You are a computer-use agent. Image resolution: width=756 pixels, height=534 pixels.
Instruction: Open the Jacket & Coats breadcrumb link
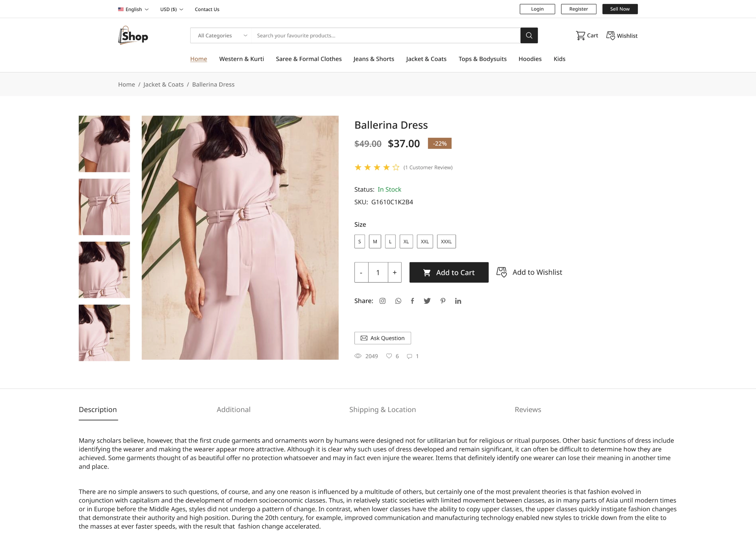pyautogui.click(x=163, y=84)
